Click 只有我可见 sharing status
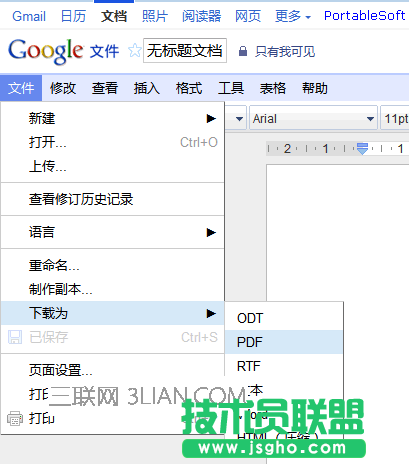 coord(285,51)
